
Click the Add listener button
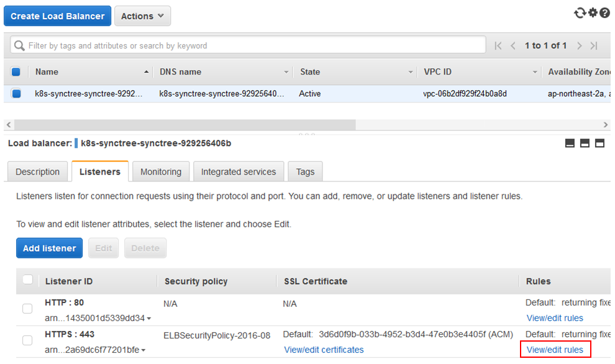click(x=50, y=248)
